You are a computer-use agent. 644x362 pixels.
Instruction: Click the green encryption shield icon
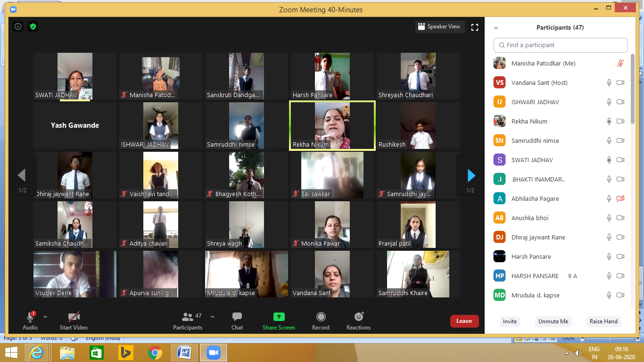click(33, 27)
